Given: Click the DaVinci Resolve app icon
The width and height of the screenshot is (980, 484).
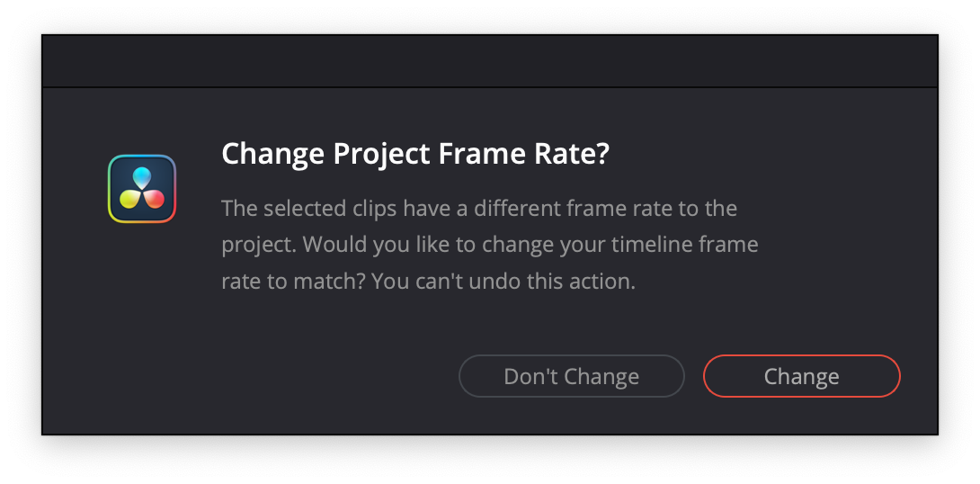Looking at the screenshot, I should (142, 189).
